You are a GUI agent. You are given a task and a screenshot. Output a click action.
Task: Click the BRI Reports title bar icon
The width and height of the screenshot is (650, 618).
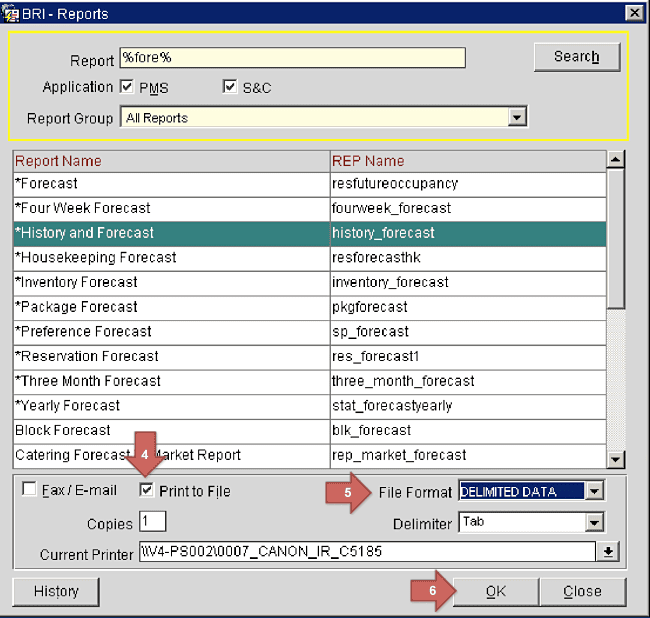(11, 13)
